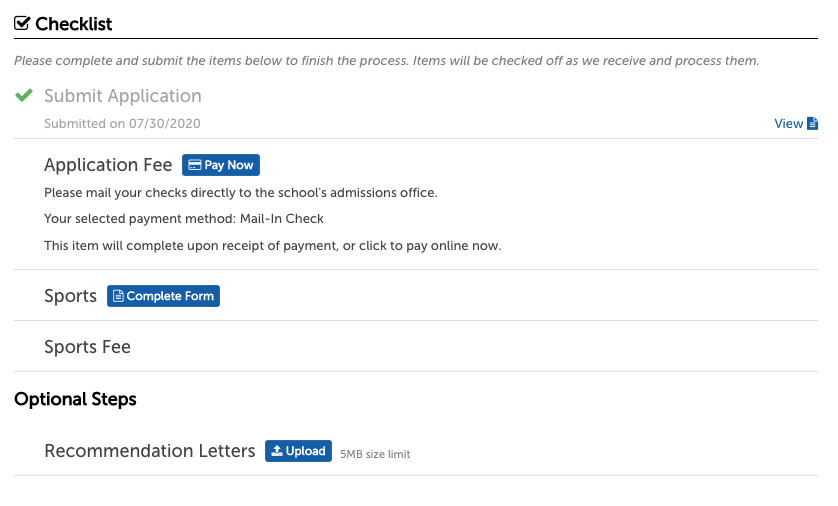The image size is (838, 506).
Task: Click the Submitted on 07/30/2020 text
Action: point(122,123)
